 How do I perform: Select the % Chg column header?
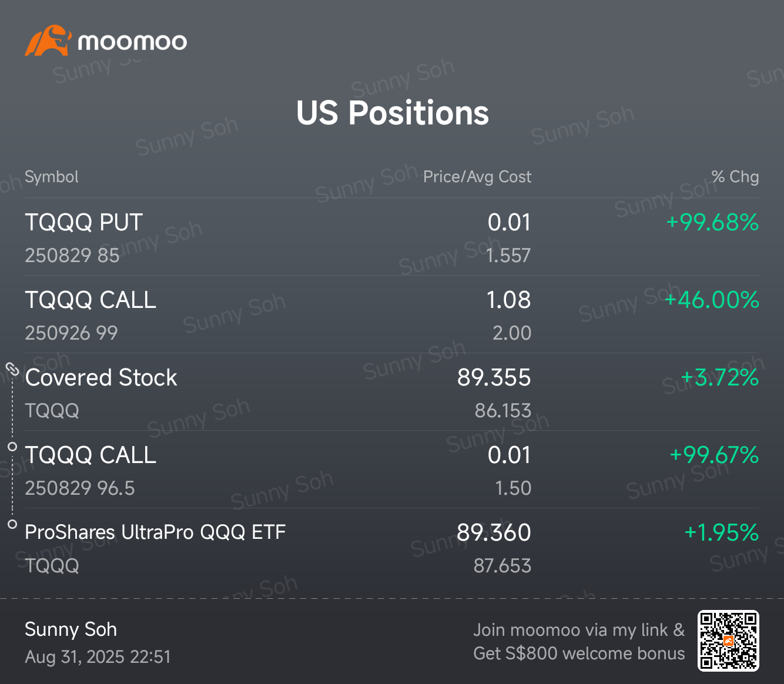pyautogui.click(x=735, y=177)
